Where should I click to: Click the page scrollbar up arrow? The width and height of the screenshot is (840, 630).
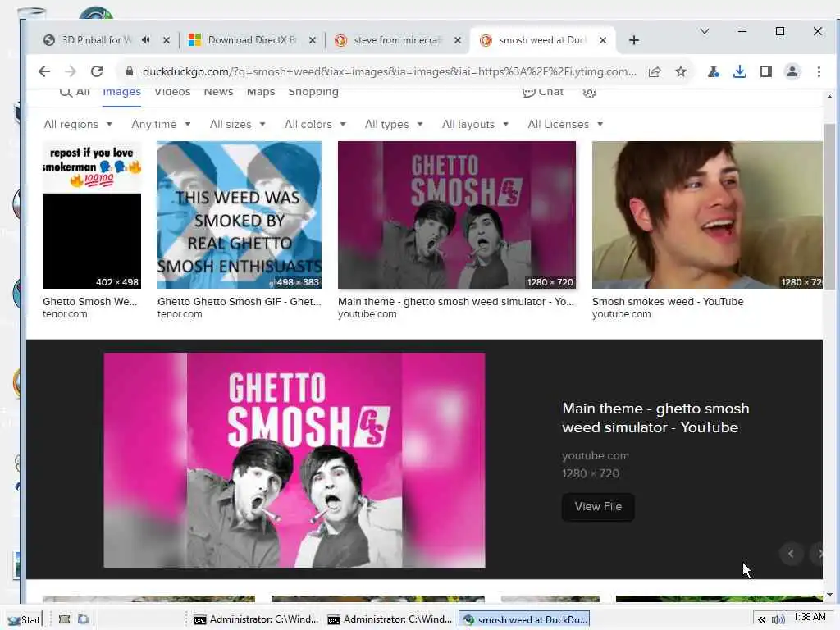point(829,97)
